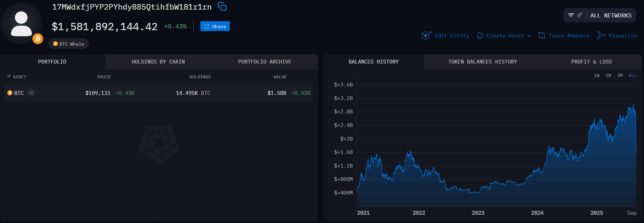
Task: Click the $1,581,892,144.42 total balance
Action: [104, 27]
